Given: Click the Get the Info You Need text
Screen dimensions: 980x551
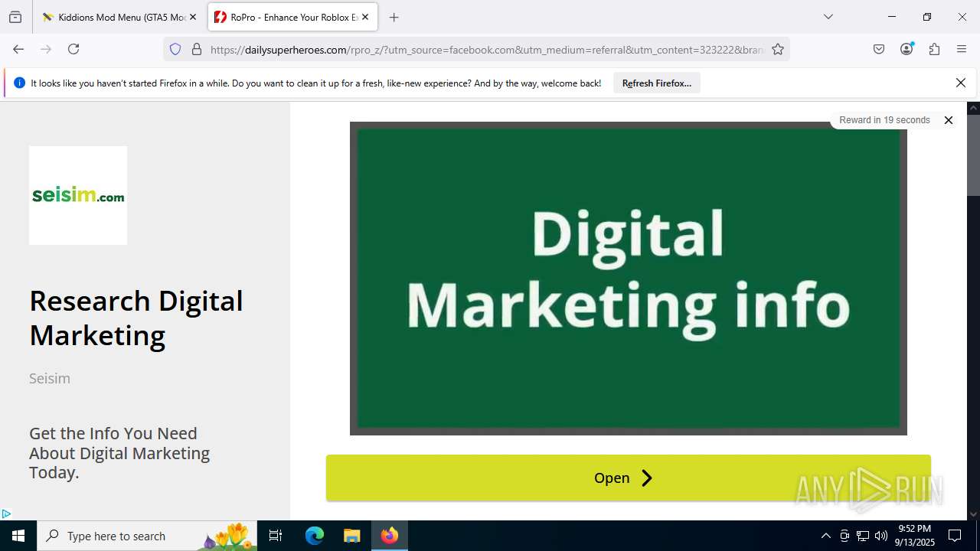Looking at the screenshot, I should click(x=119, y=453).
